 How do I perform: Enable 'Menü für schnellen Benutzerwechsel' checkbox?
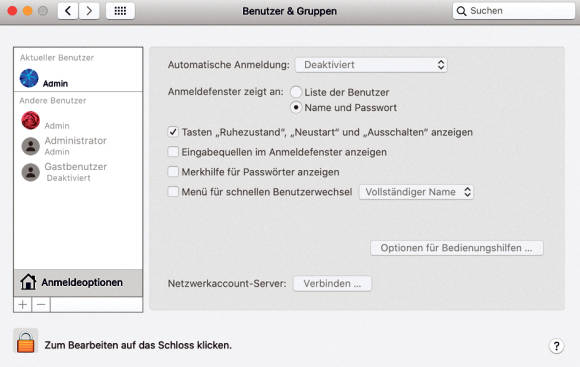coord(173,192)
